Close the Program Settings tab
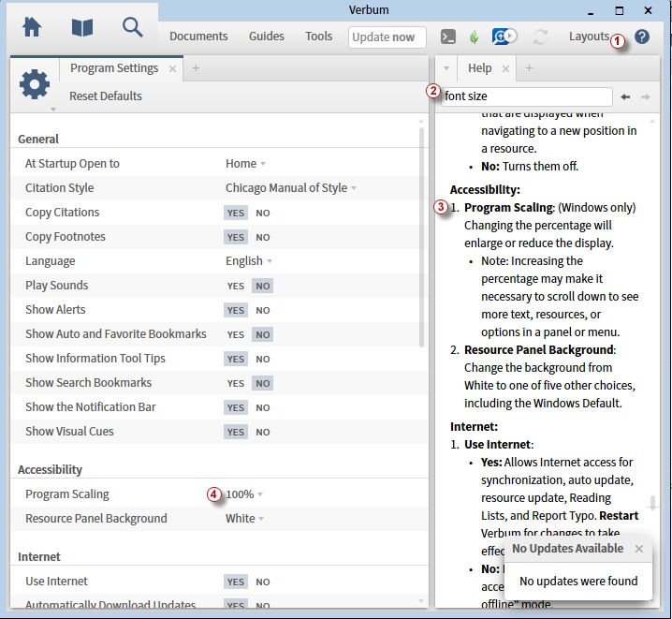Image resolution: width=672 pixels, height=619 pixels. (172, 68)
